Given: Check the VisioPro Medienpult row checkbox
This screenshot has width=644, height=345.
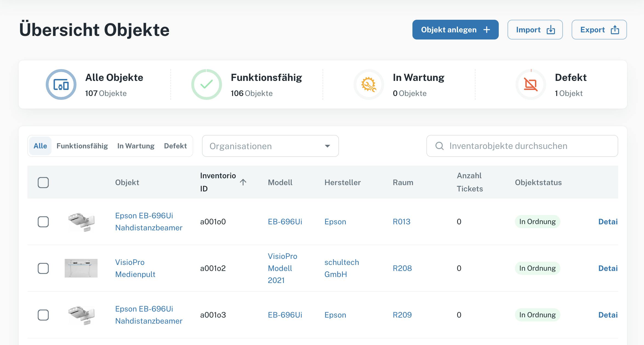Looking at the screenshot, I should pos(44,268).
